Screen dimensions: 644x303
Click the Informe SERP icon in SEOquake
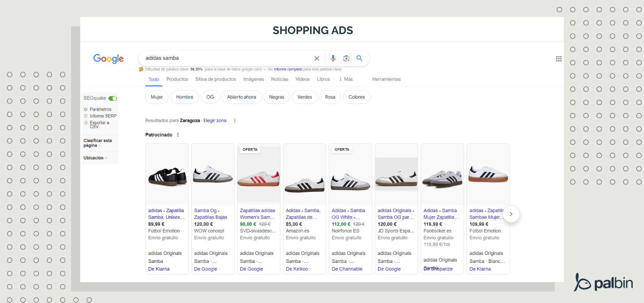click(x=86, y=116)
